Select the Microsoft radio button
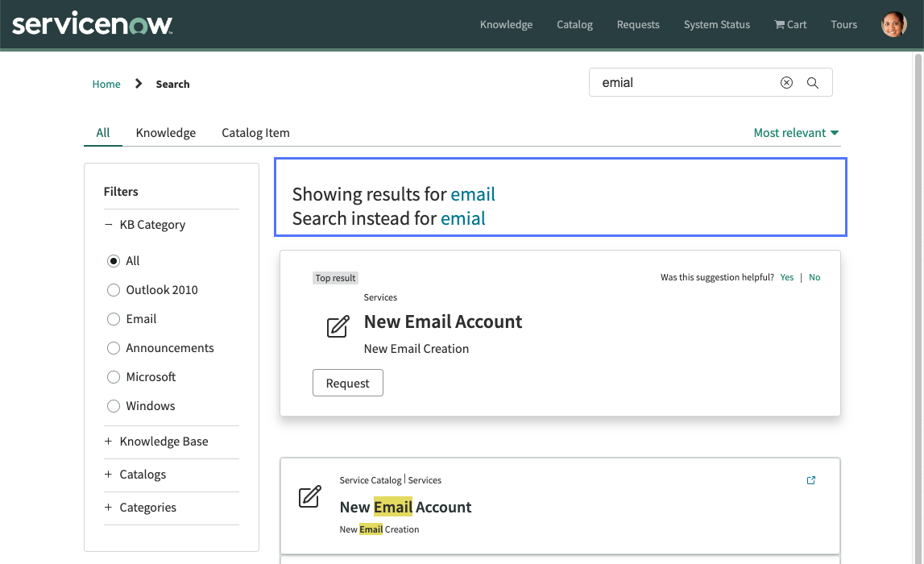The image size is (924, 564). click(x=113, y=376)
